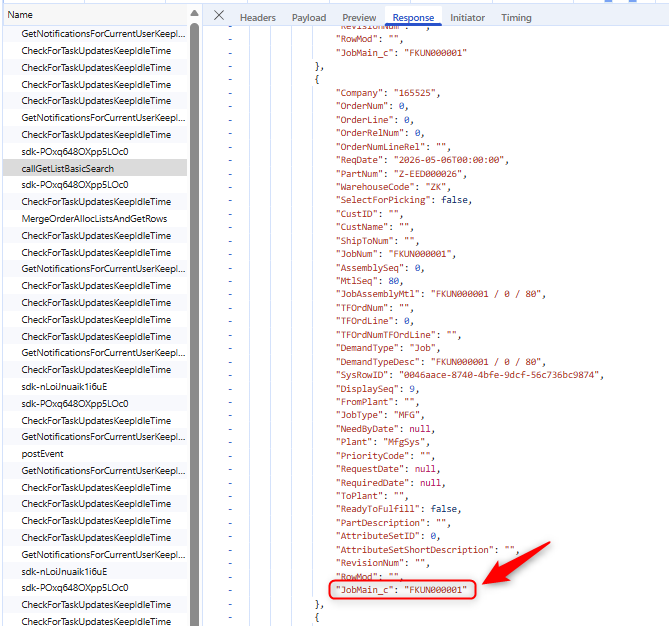
Task: Click the "ReqDate" value 2026-05-06T00:00:00
Action: tap(449, 160)
